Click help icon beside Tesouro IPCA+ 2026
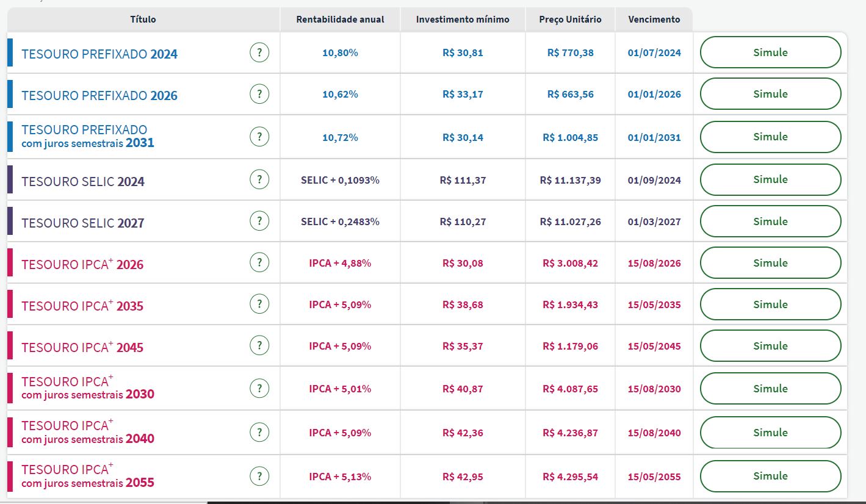Viewport: 866px width, 504px height. 259,262
